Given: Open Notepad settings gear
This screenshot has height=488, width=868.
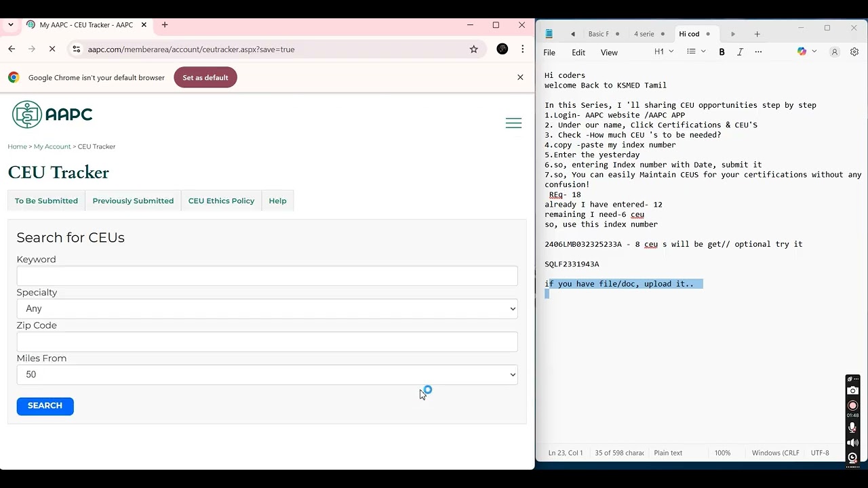Looking at the screenshot, I should pos(854,52).
